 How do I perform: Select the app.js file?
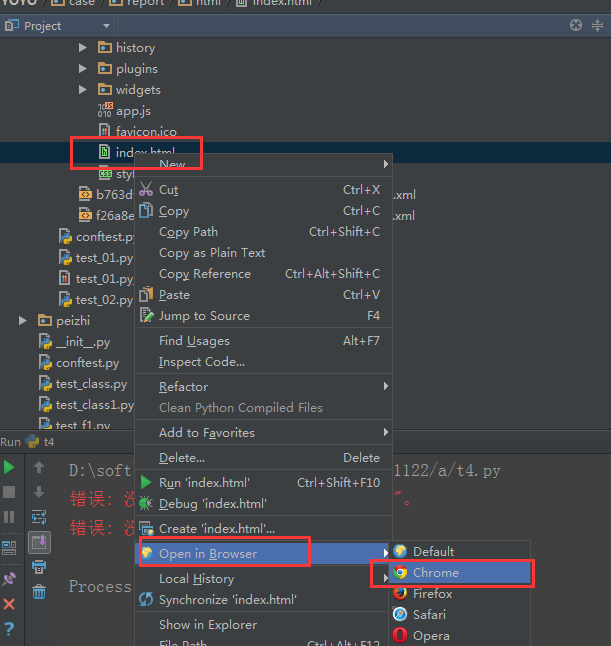click(124, 111)
